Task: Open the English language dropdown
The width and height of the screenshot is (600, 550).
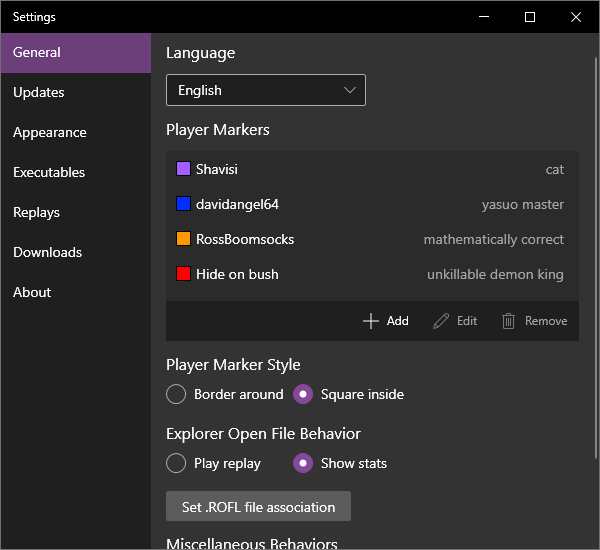Action: [266, 90]
